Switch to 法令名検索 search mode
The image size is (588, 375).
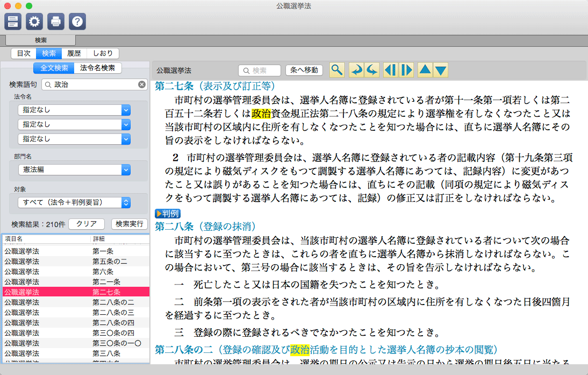tap(97, 68)
